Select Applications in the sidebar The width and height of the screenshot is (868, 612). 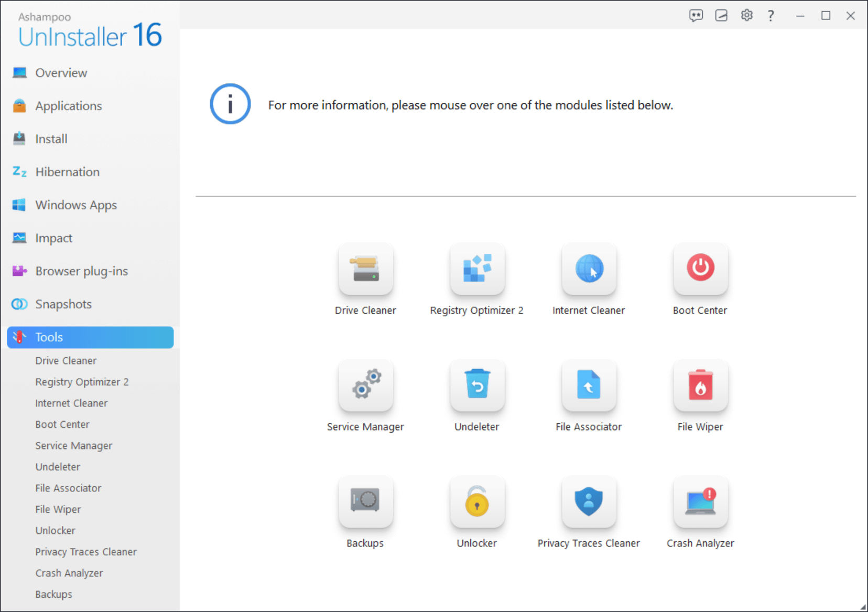pyautogui.click(x=69, y=105)
